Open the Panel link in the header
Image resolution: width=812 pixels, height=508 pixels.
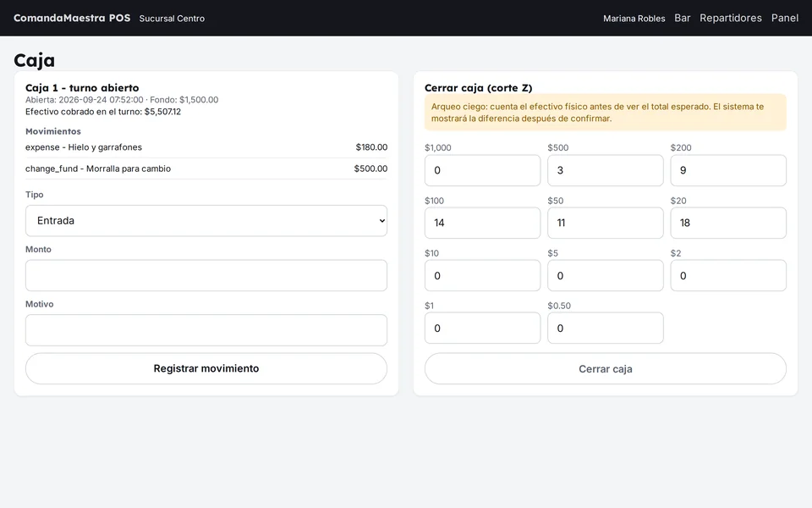785,18
